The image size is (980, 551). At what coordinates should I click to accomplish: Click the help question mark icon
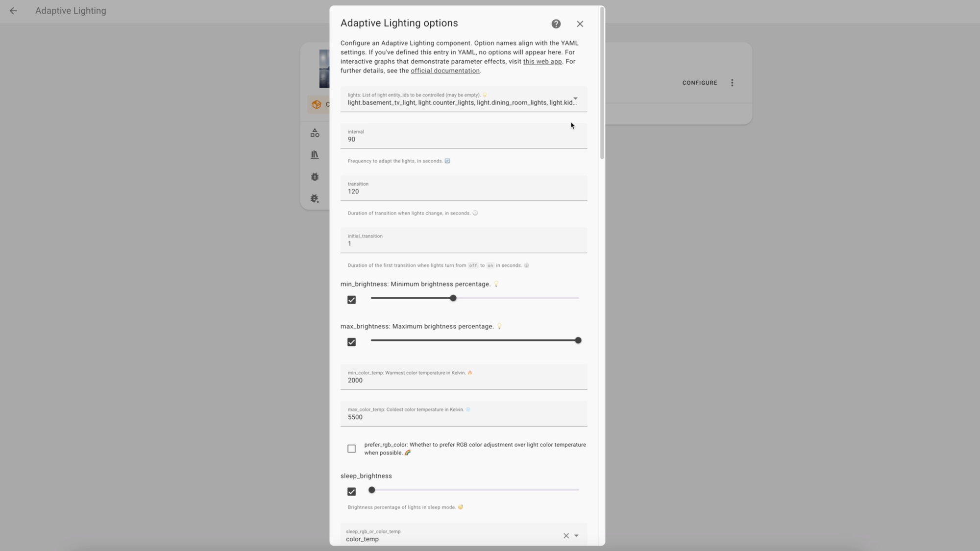tap(556, 24)
